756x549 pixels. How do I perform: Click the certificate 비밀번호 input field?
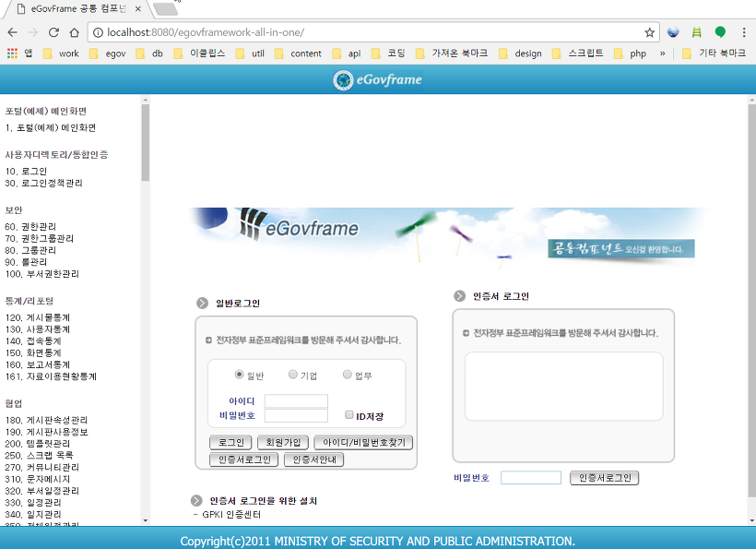531,478
